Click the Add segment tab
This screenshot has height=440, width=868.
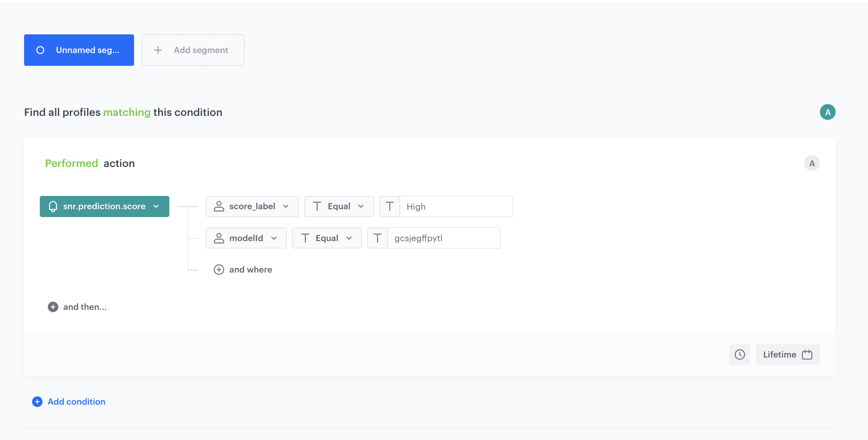(x=193, y=50)
